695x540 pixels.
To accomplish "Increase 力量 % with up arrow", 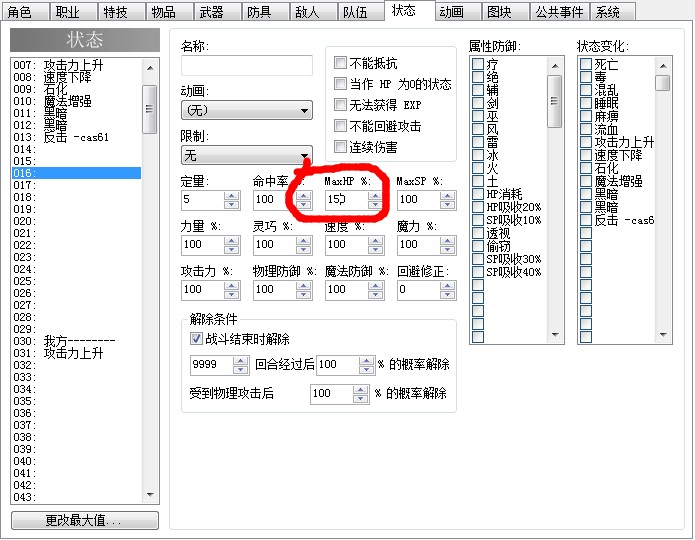I will [231, 241].
